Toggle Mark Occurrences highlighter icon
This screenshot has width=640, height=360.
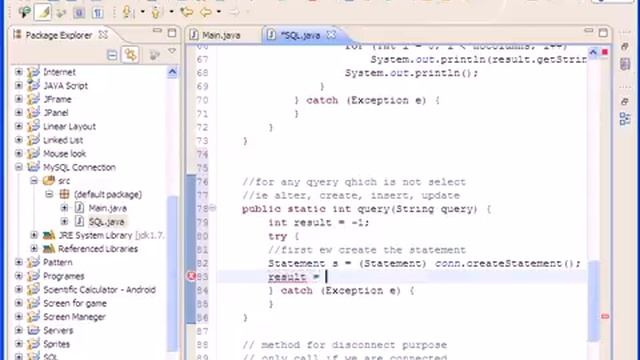tap(43, 12)
